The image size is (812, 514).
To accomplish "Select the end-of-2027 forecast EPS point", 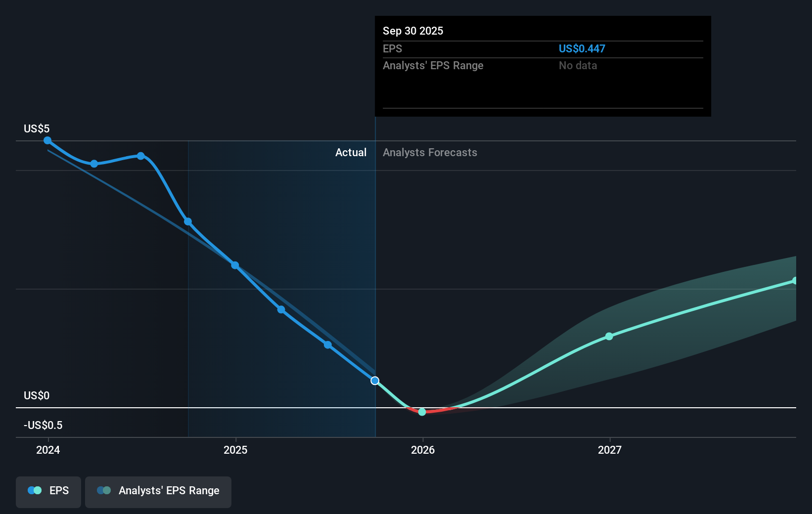I will (795, 281).
